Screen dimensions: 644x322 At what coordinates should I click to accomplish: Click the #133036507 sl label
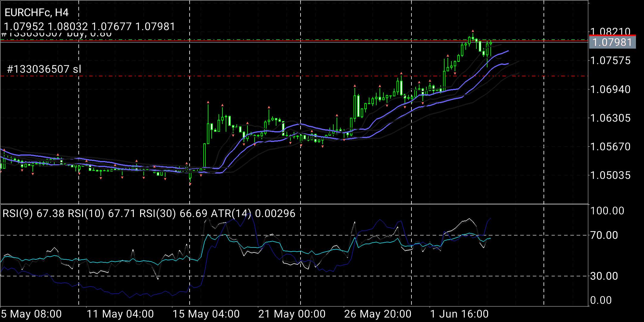tap(44, 69)
